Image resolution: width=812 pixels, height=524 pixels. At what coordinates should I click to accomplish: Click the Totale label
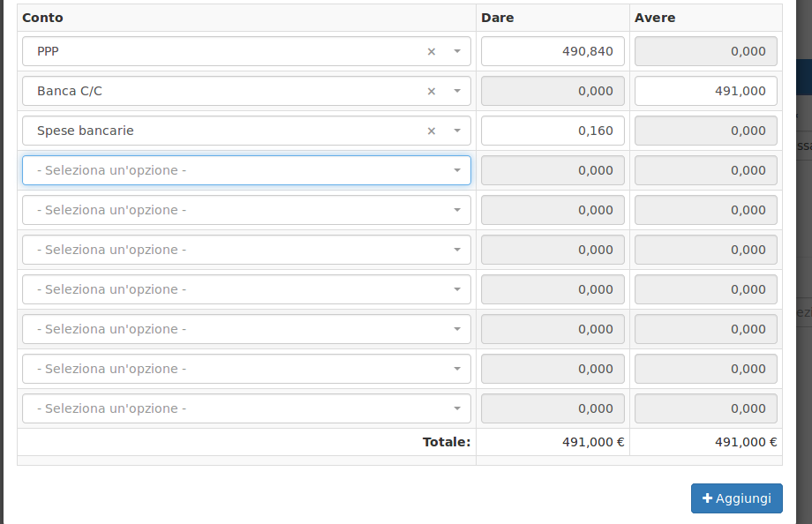[x=446, y=441]
